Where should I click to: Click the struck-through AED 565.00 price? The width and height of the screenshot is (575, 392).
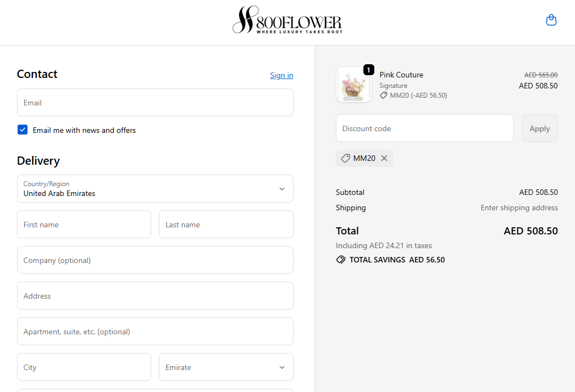pos(541,75)
